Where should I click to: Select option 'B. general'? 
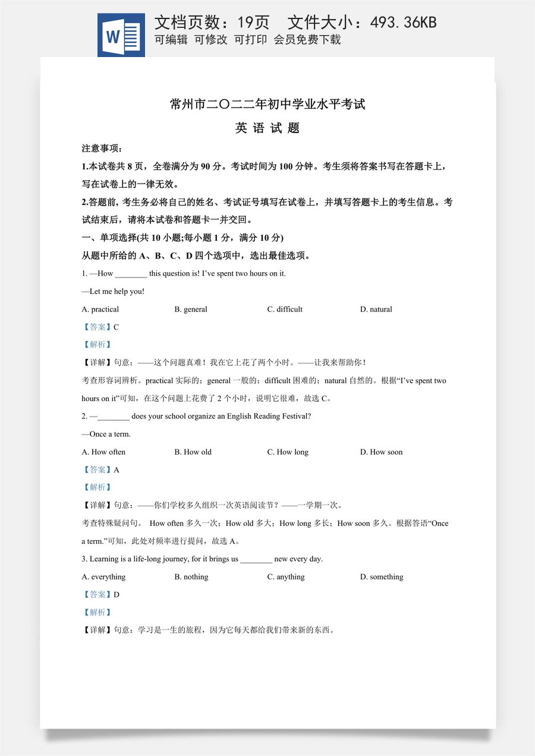click(x=191, y=309)
